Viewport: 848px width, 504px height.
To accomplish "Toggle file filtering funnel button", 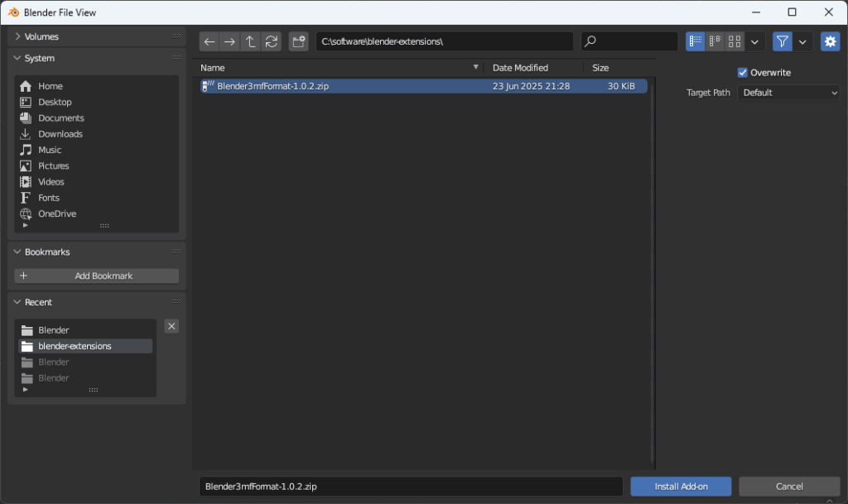I will [782, 41].
